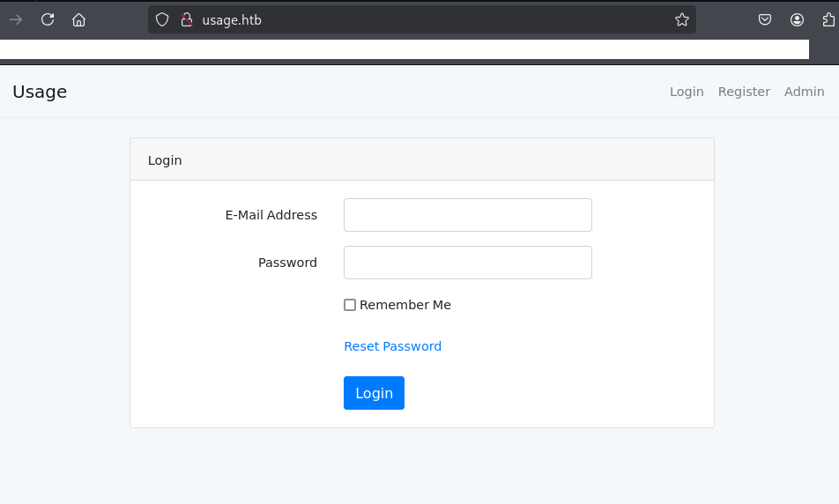This screenshot has width=839, height=504.
Task: Open the Login nav item
Action: point(687,92)
